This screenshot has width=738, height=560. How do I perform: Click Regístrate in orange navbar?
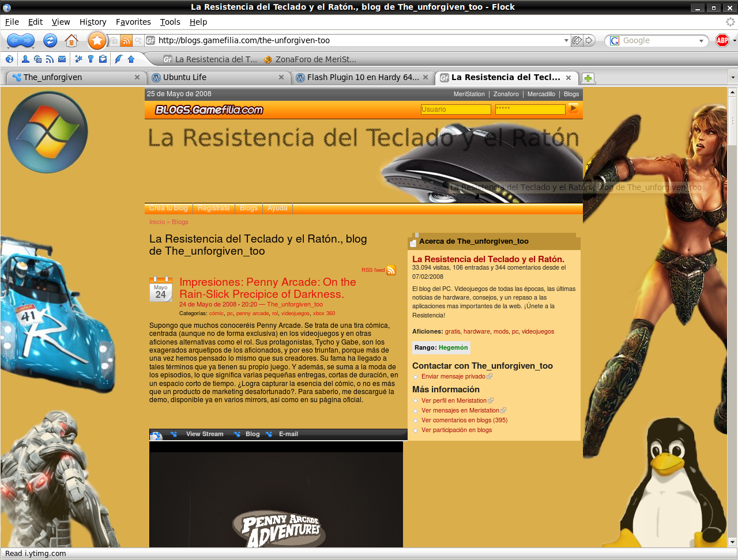(214, 208)
